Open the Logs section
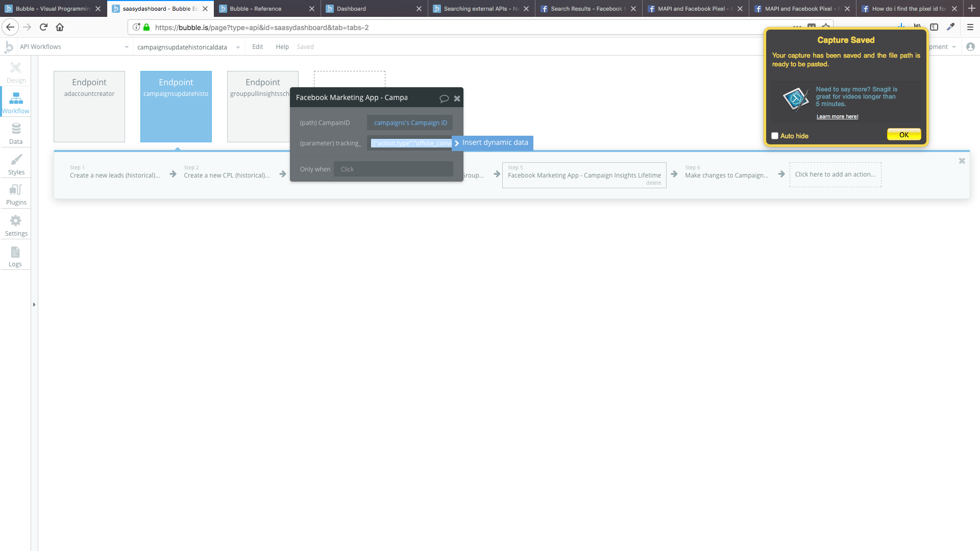The image size is (980, 551). point(15,256)
